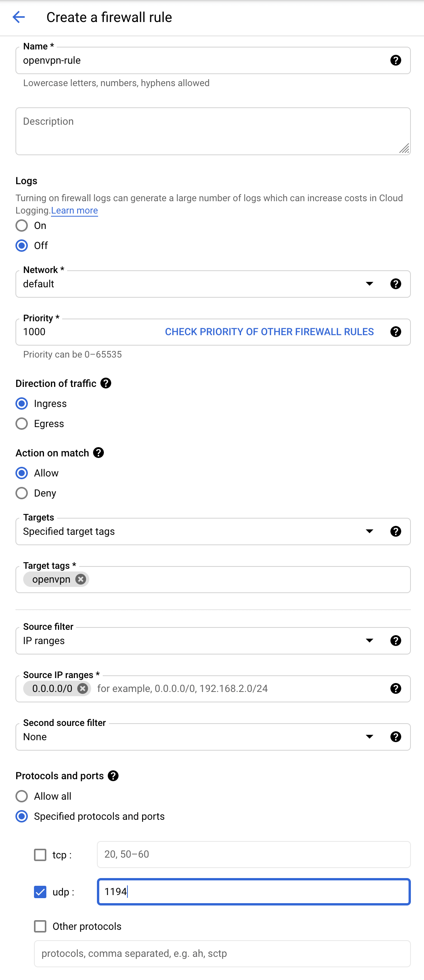This screenshot has width=424, height=980.
Task: Uncheck the udp protocol checkbox
Action: [40, 892]
